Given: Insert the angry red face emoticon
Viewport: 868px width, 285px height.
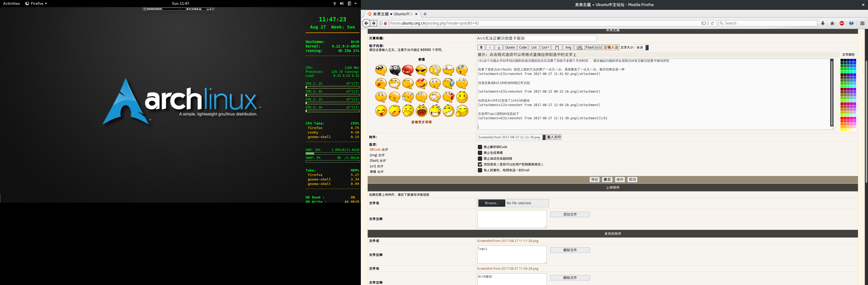Looking at the screenshot, I should [408, 70].
